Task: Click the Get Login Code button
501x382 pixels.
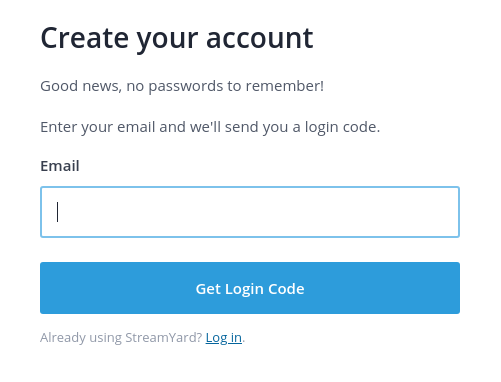Action: click(250, 288)
